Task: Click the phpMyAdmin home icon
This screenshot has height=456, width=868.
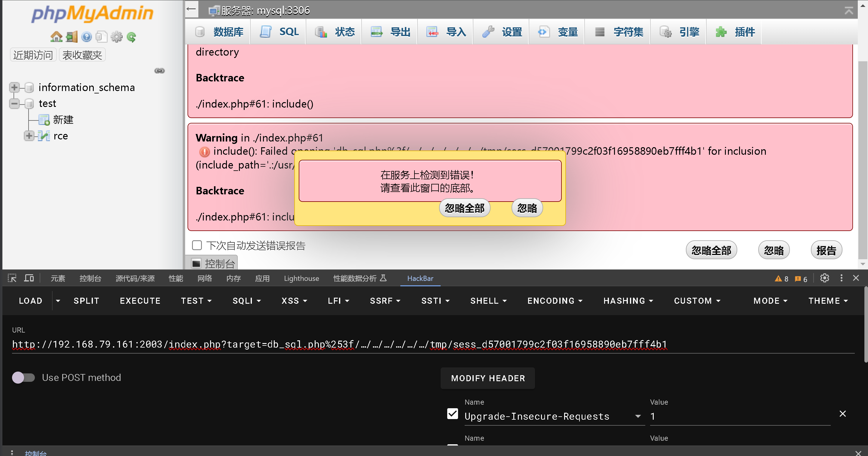Action: click(x=56, y=37)
